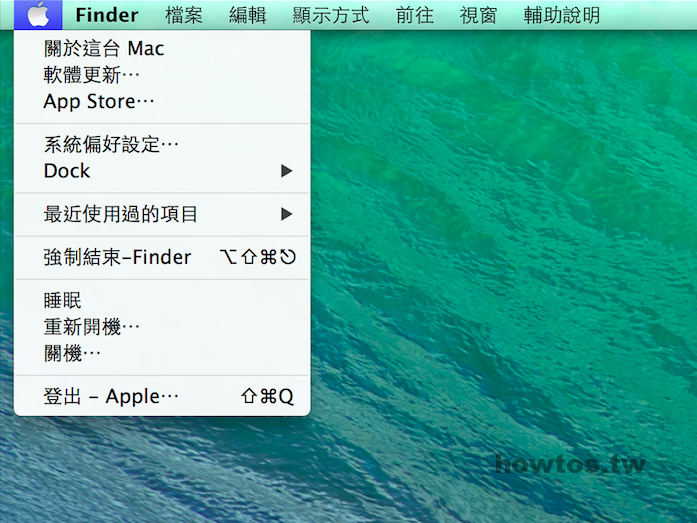The width and height of the screenshot is (697, 523).
Task: Click the Apple logo menu icon
Action: click(38, 15)
